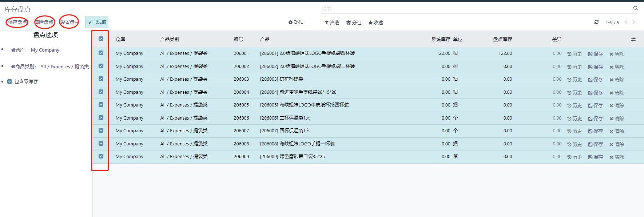
Task: Uncheck the select-all header checkbox
Action: [101, 39]
